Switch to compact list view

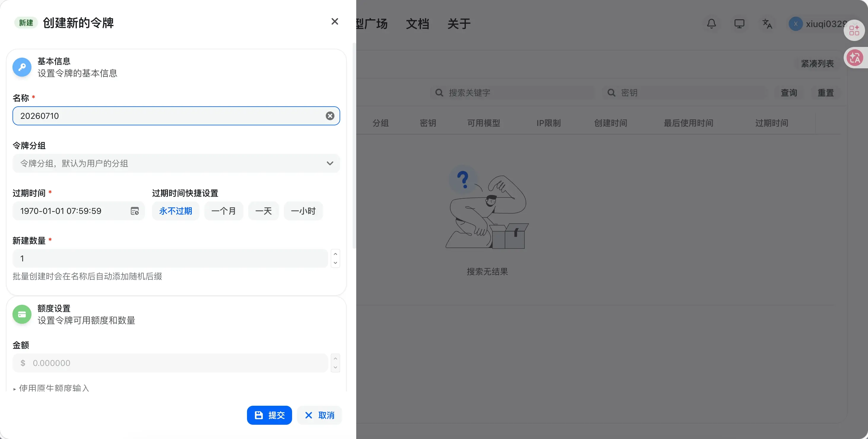click(818, 64)
